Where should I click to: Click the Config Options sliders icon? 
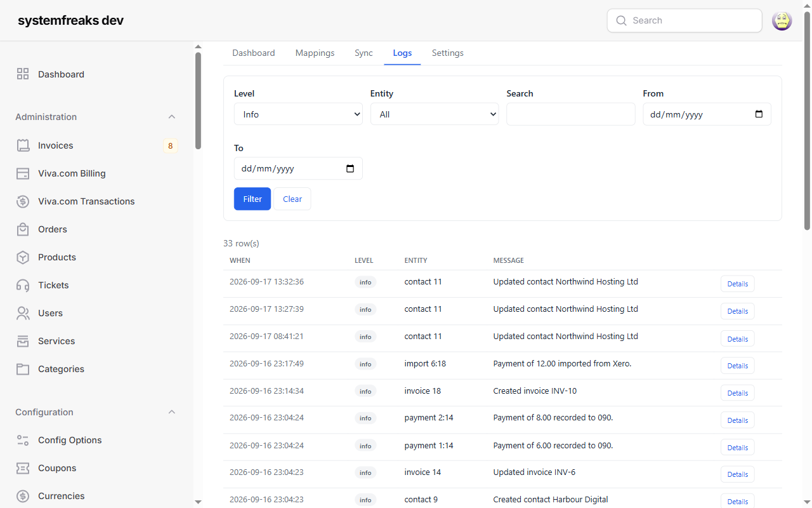pos(23,440)
